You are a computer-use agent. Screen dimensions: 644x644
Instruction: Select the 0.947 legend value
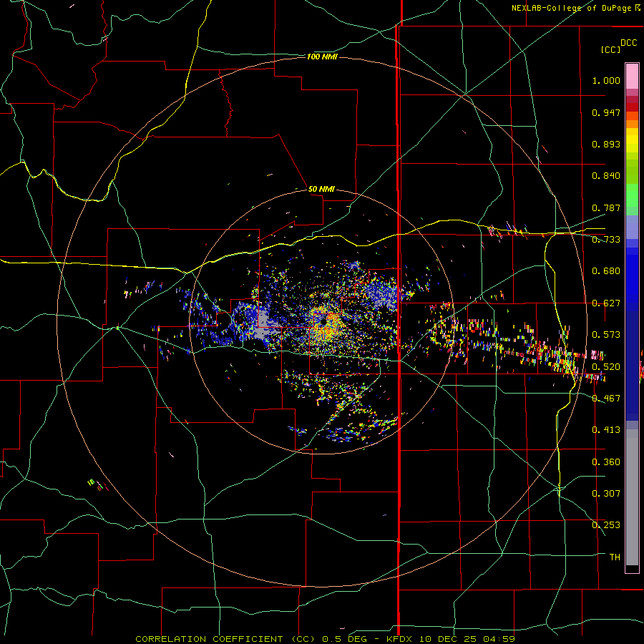606,112
